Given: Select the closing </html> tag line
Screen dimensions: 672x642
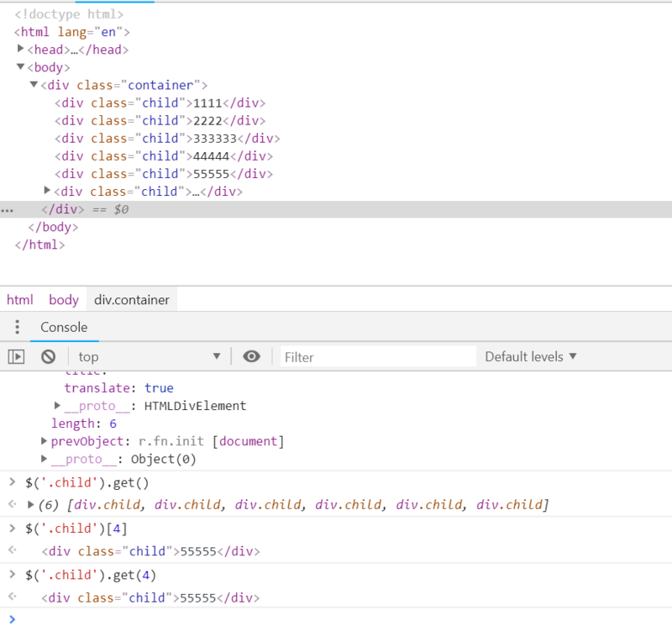Looking at the screenshot, I should (x=39, y=245).
